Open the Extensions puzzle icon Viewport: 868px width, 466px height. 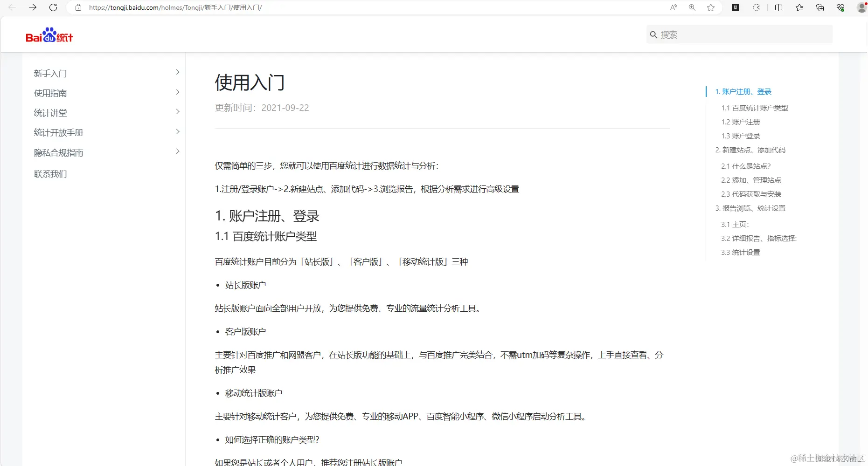(x=756, y=7)
